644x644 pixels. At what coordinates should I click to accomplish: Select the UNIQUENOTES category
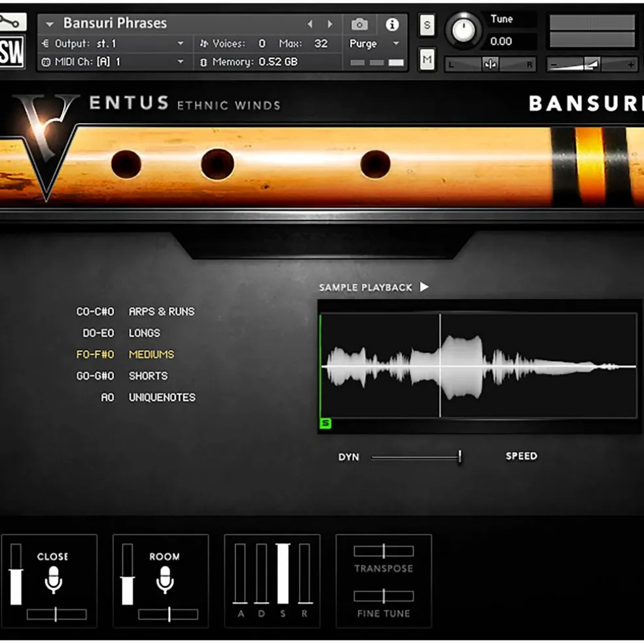click(162, 397)
